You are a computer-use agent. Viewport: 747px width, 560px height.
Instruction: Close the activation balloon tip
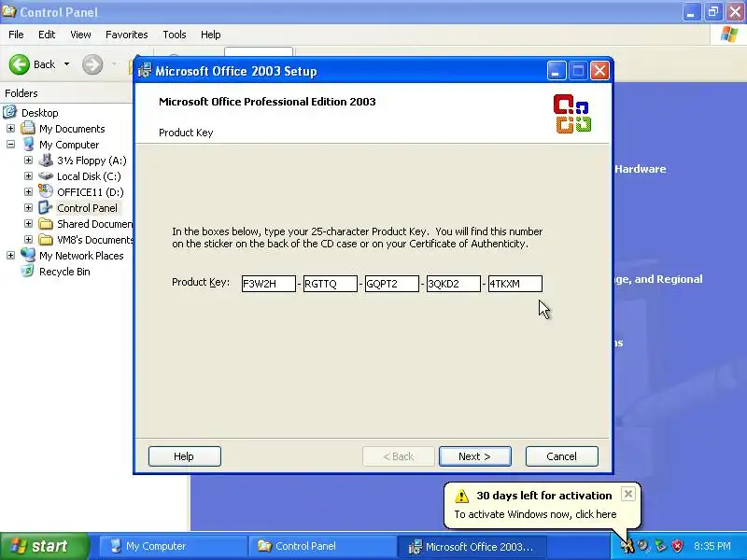click(x=627, y=494)
